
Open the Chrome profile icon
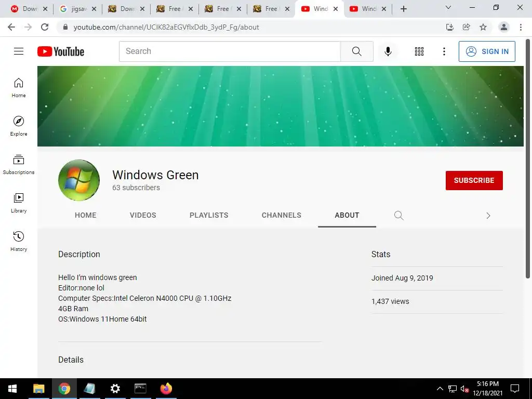[504, 27]
